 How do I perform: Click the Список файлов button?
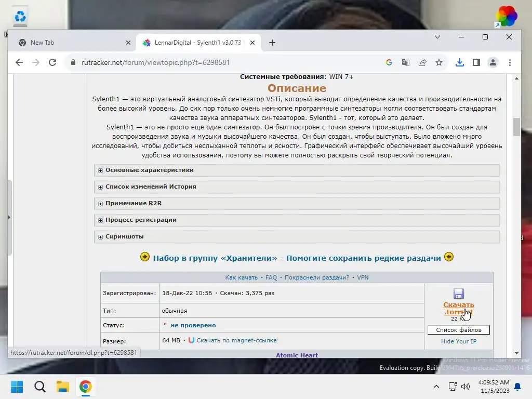(x=459, y=330)
